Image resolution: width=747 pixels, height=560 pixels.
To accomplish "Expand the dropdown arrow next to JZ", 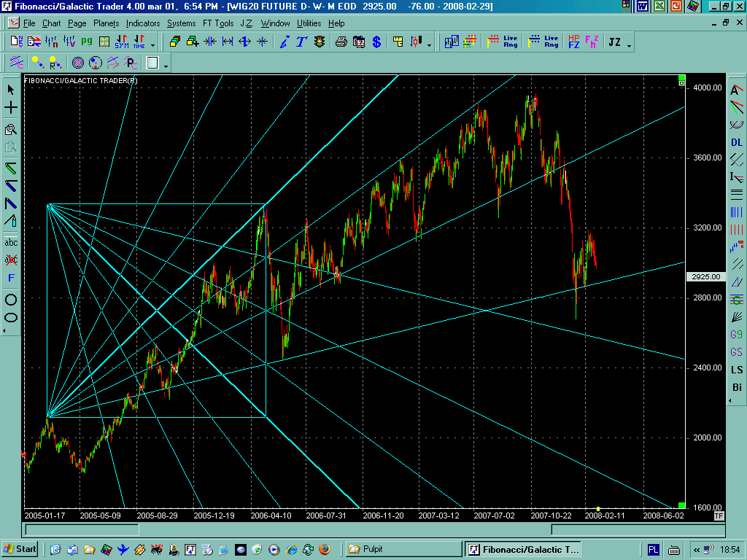I will [x=629, y=45].
